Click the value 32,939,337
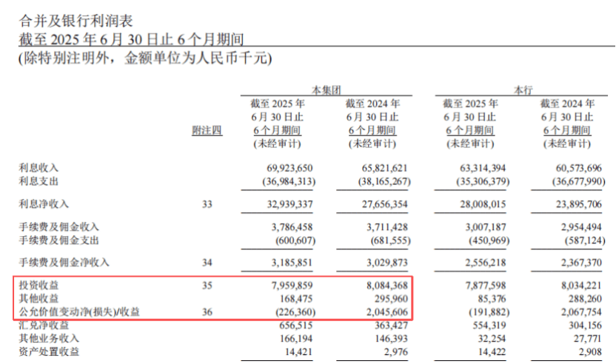The height and width of the screenshot is (364, 616). pos(290,204)
